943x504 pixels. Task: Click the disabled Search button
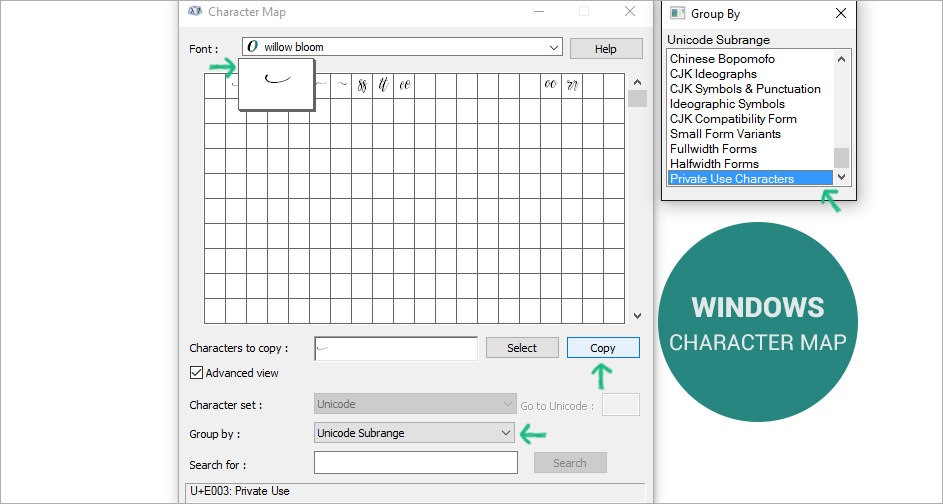click(570, 463)
